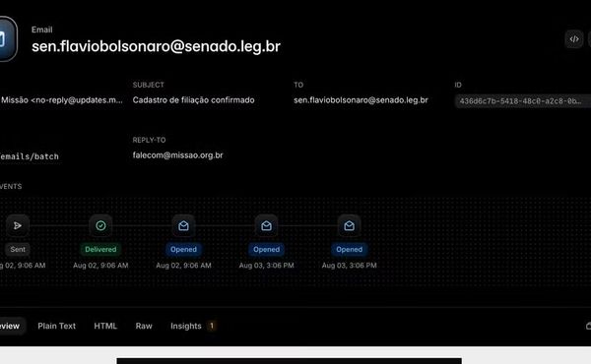
Task: Switch to the HTML tab
Action: coord(105,326)
